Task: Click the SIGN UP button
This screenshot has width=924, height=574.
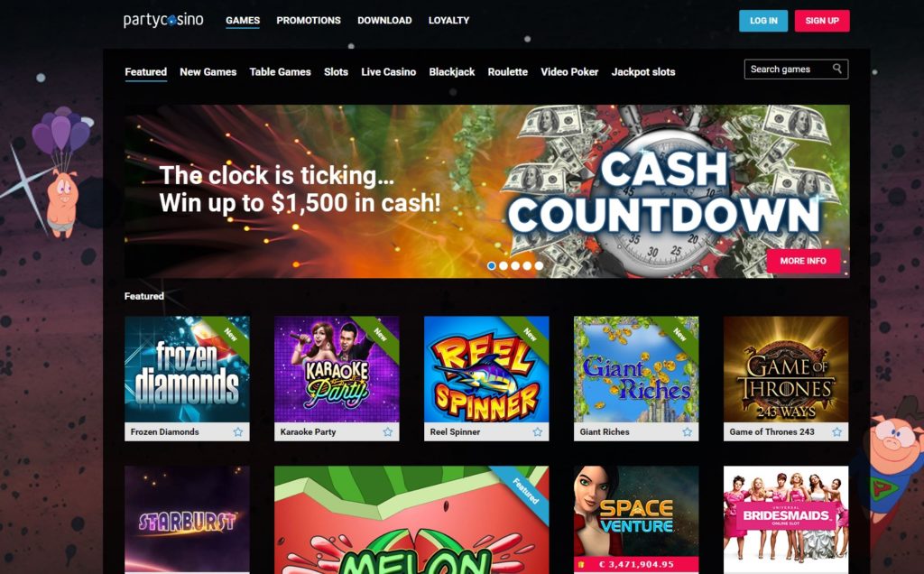Action: [x=822, y=21]
